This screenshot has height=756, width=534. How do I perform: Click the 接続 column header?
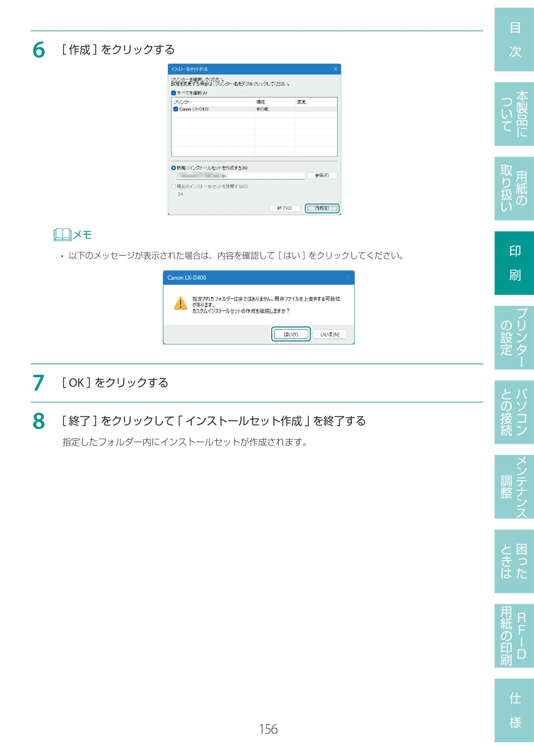click(275, 102)
